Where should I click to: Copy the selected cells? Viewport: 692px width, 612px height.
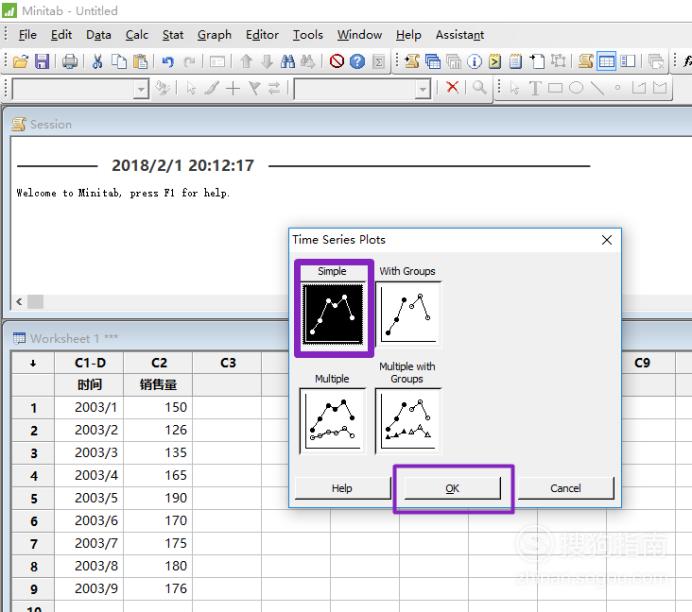[119, 61]
